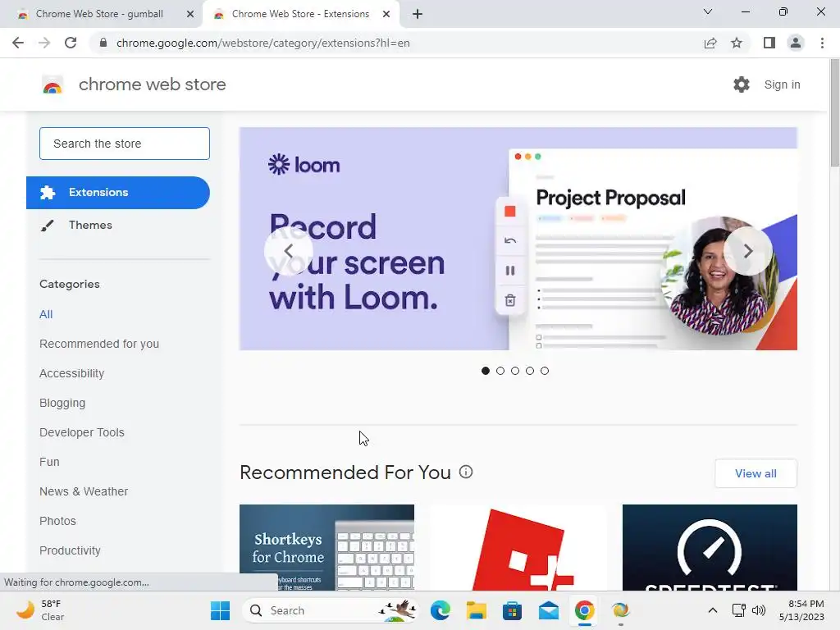
Task: Open Blogging category
Action: (x=62, y=403)
